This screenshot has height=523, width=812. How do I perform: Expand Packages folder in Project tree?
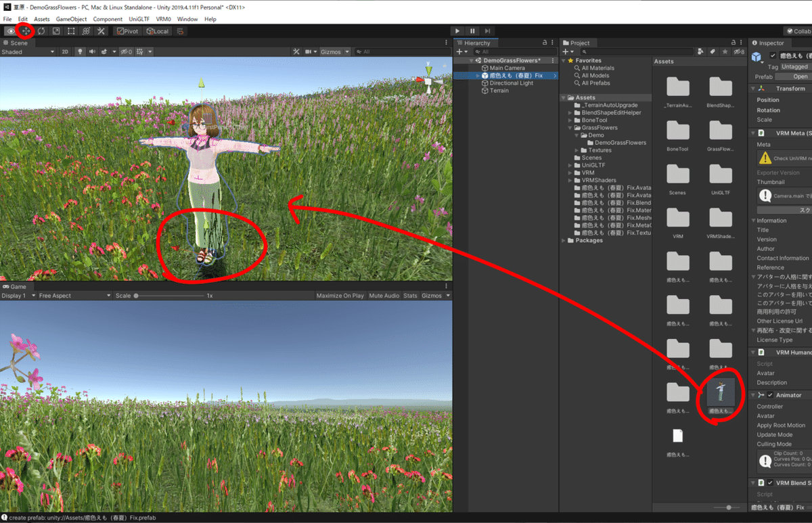(564, 240)
